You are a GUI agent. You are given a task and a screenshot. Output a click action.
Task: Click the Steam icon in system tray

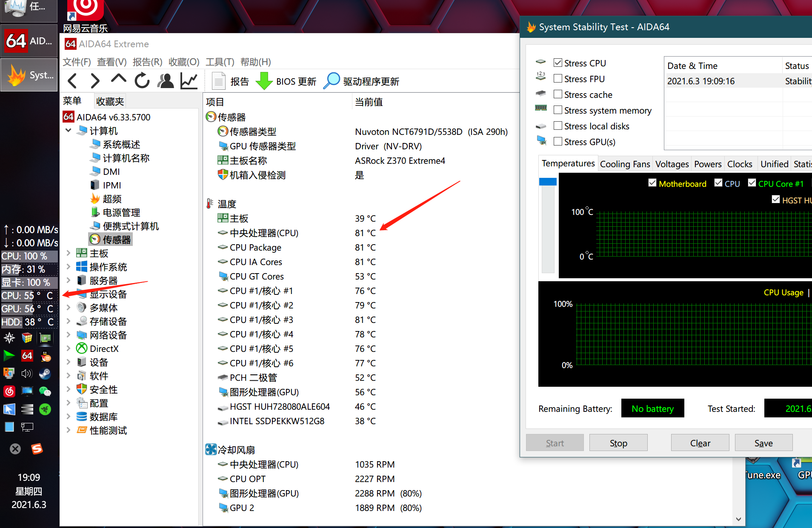click(45, 374)
